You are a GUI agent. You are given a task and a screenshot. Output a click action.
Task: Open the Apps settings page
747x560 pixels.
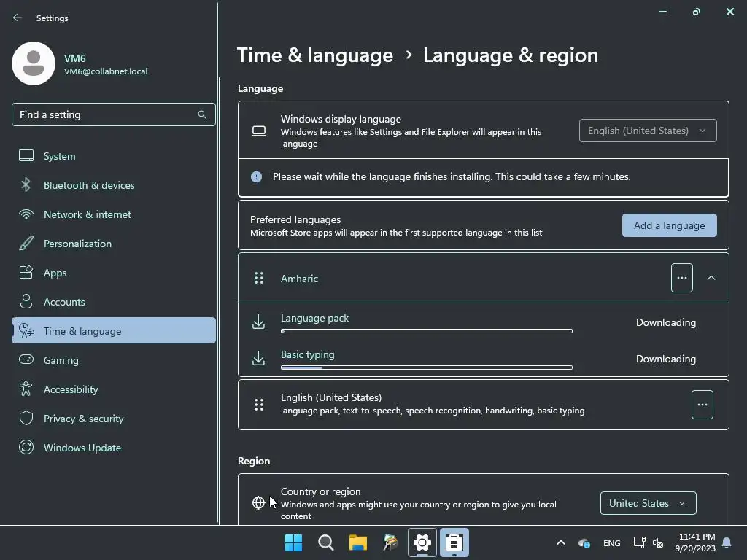point(113,273)
